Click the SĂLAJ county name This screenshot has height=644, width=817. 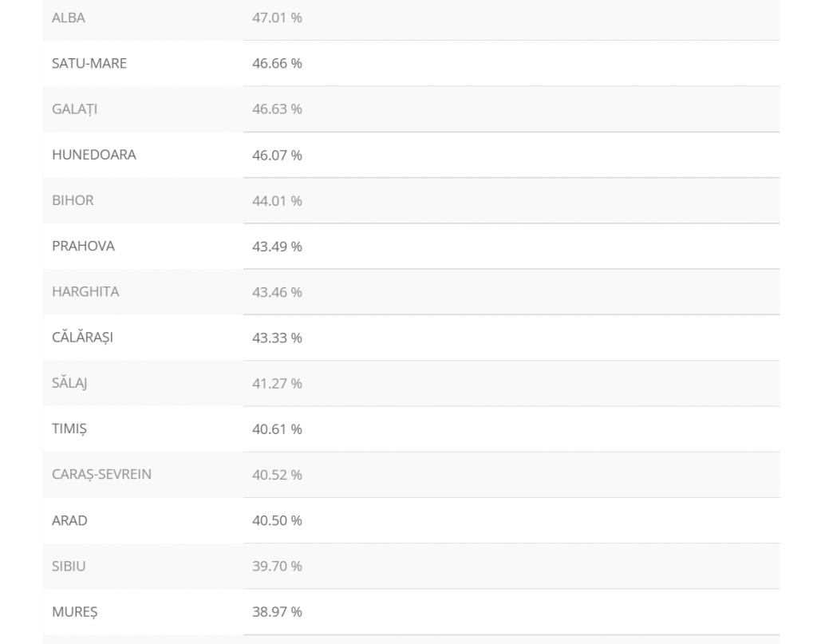[69, 383]
